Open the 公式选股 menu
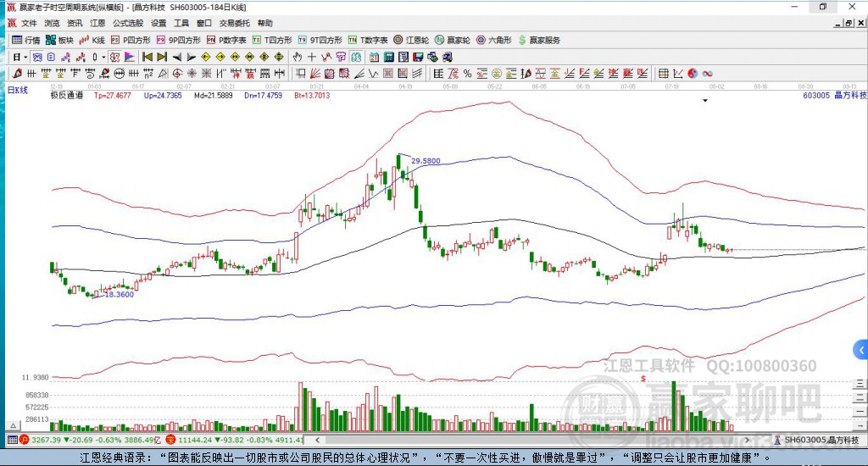Image resolution: width=868 pixels, height=466 pixels. click(x=128, y=23)
